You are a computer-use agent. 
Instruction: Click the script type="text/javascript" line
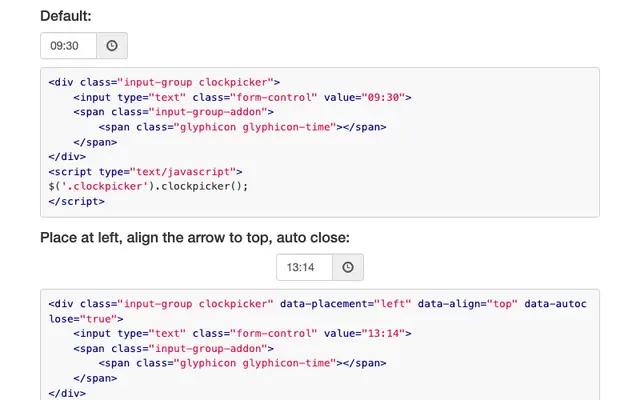[x=145, y=172]
